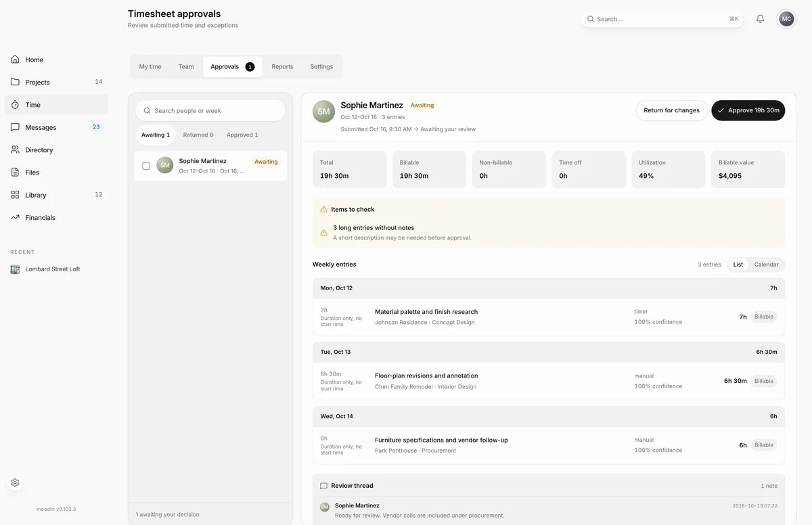Screen dimensions: 812x525
Task: Click the Review thread 1 note label
Action: 769,486
